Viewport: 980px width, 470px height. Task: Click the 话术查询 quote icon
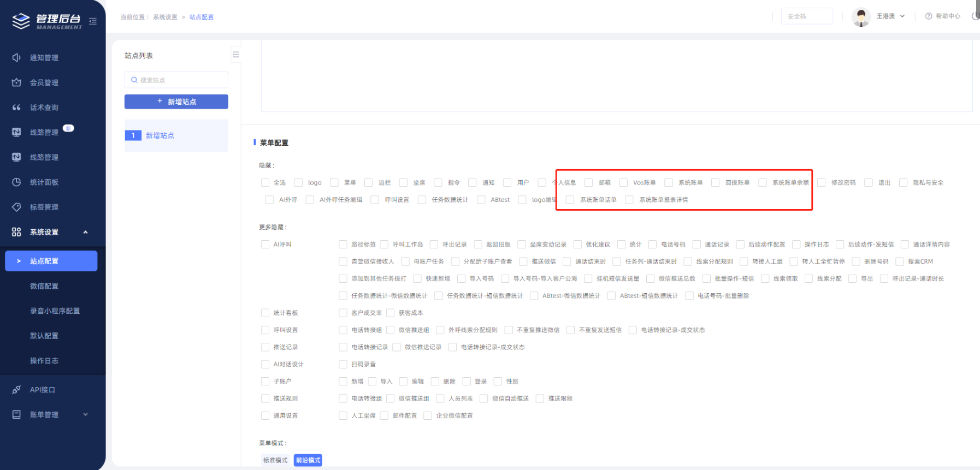click(16, 108)
